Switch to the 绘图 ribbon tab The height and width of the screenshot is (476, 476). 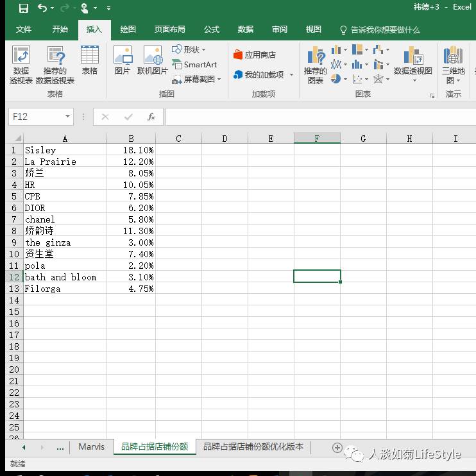(128, 30)
